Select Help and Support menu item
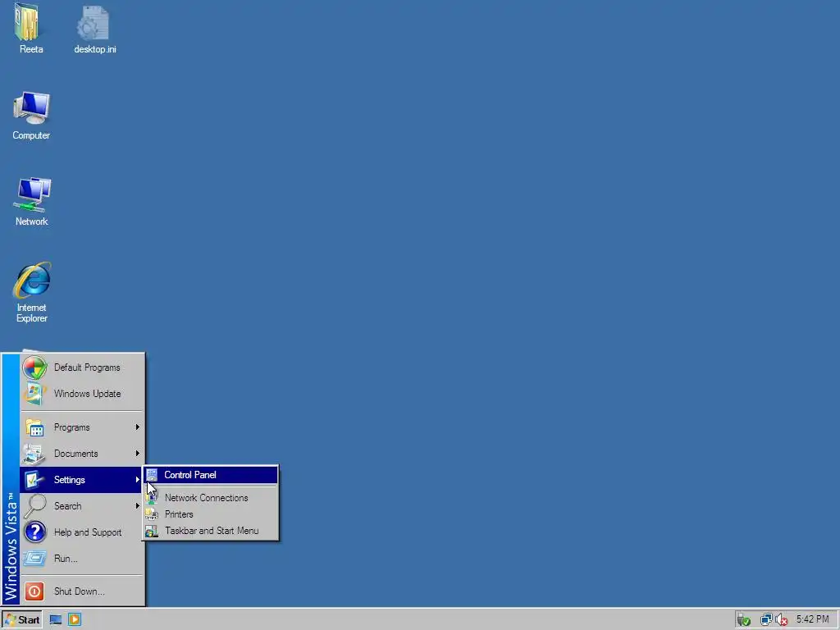The height and width of the screenshot is (630, 840). [x=82, y=532]
